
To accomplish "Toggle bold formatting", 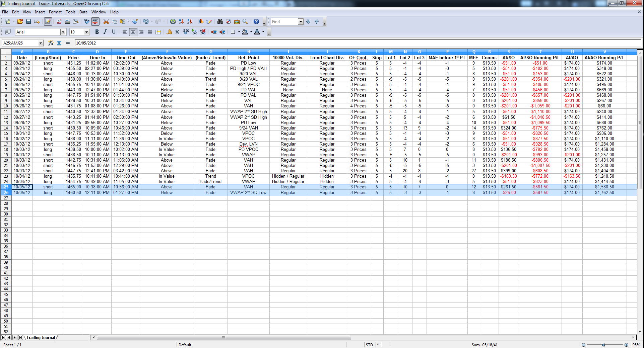I will pyautogui.click(x=97, y=32).
